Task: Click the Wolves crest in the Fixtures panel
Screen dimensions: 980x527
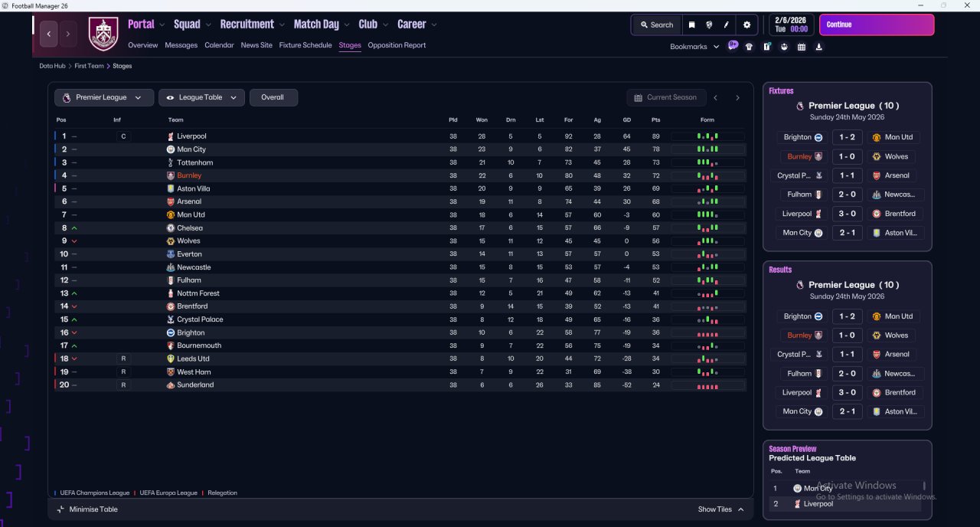Action: (877, 156)
